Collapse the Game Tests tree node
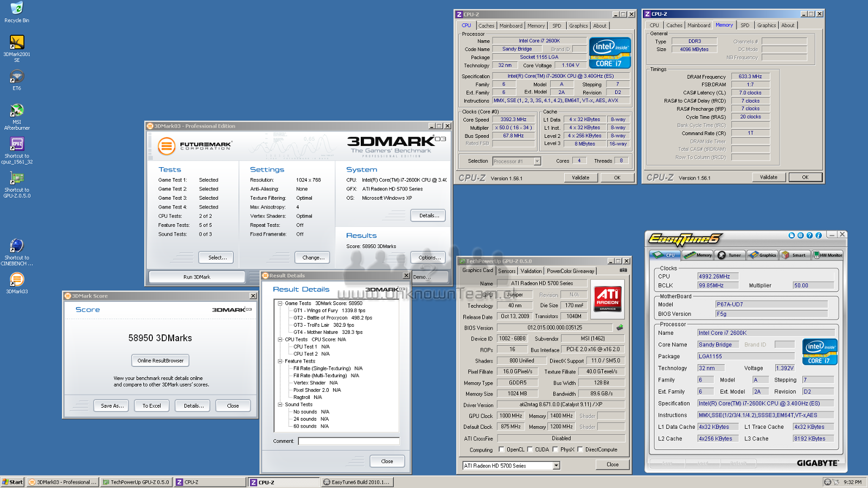Image resolution: width=868 pixels, height=488 pixels. [x=280, y=303]
